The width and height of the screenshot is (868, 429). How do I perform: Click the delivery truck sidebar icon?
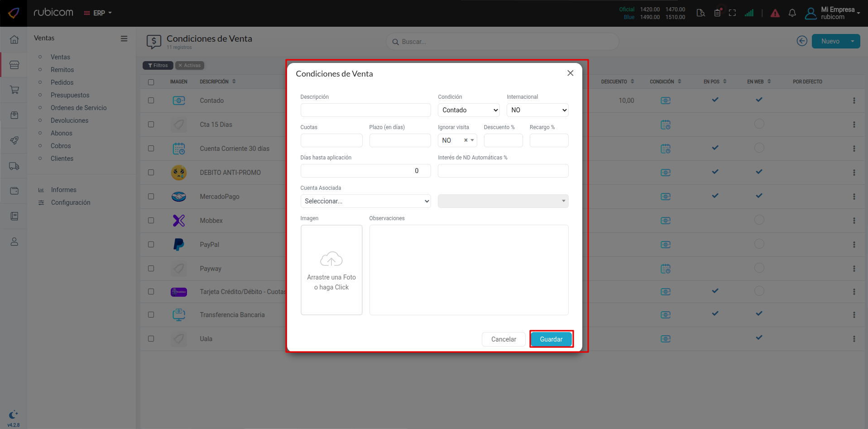point(14,166)
